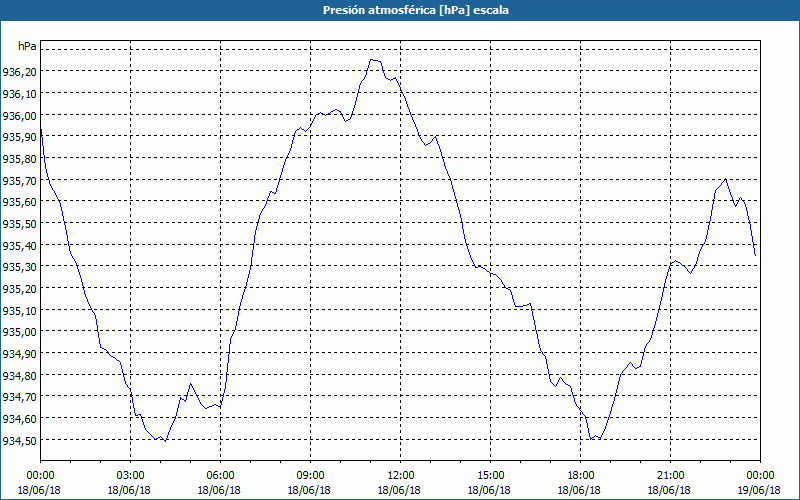
Task: Click the 19/06/18 date label
Action: [x=760, y=490]
